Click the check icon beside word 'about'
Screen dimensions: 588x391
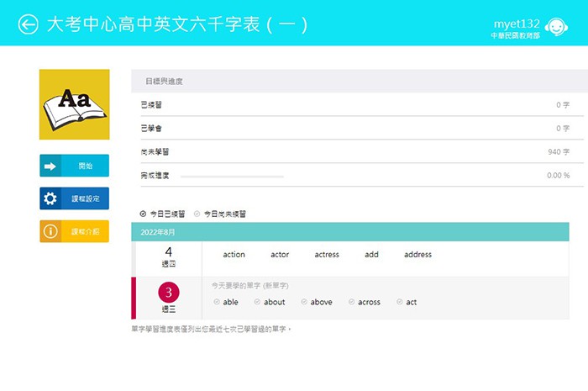pyautogui.click(x=257, y=302)
